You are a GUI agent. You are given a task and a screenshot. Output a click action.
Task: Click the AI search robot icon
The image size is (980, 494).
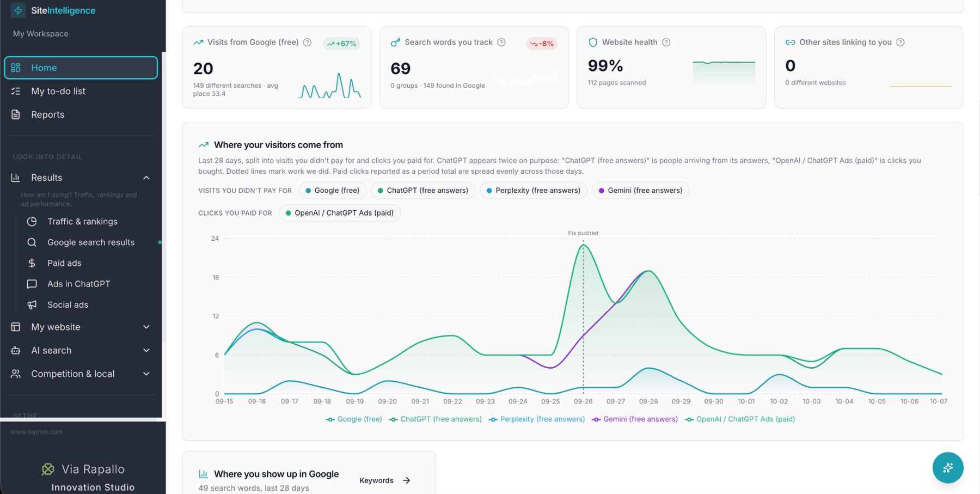coord(16,350)
